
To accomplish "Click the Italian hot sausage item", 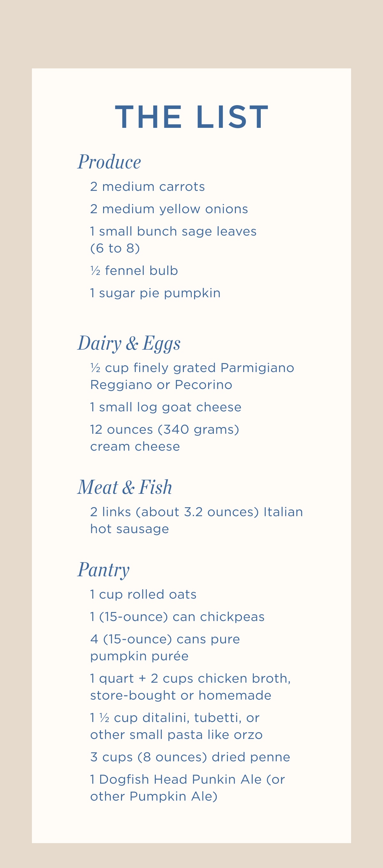I will pyautogui.click(x=197, y=520).
